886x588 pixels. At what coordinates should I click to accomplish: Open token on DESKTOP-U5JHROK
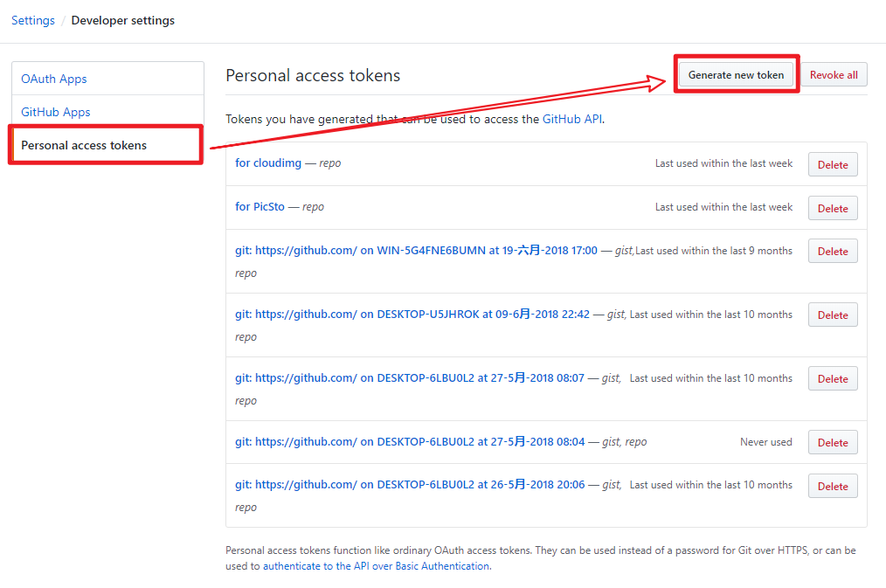tap(412, 314)
